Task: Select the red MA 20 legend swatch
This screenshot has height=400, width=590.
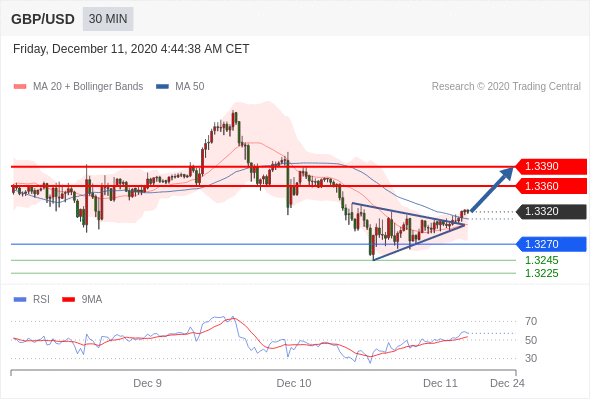Action: [x=20, y=87]
